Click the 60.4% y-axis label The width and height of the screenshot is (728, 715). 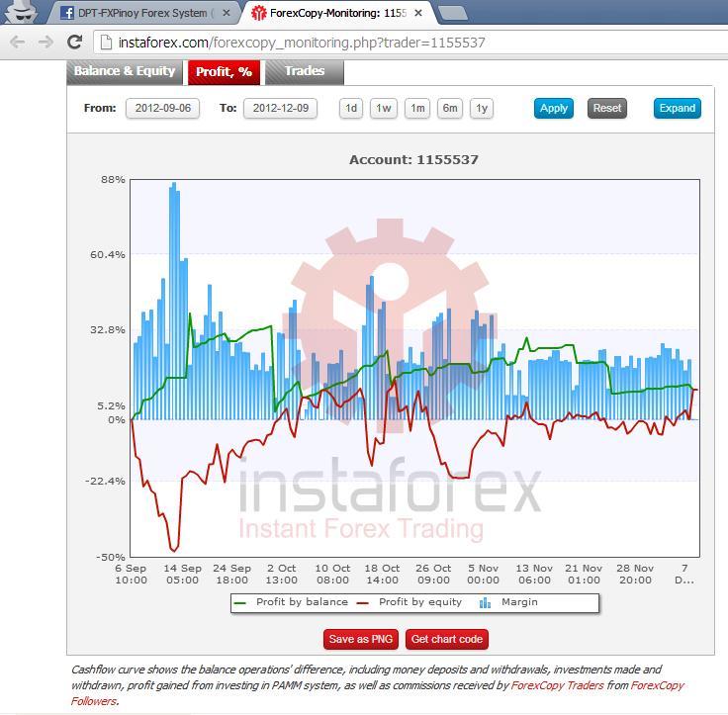coord(107,254)
